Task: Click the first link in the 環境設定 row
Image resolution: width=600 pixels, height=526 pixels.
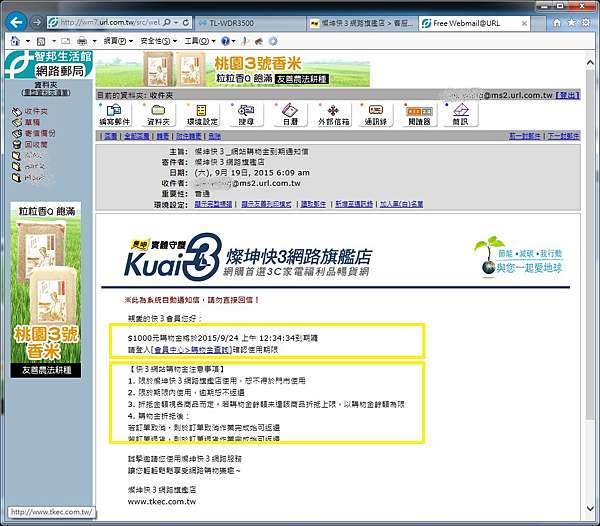Action: [213, 204]
